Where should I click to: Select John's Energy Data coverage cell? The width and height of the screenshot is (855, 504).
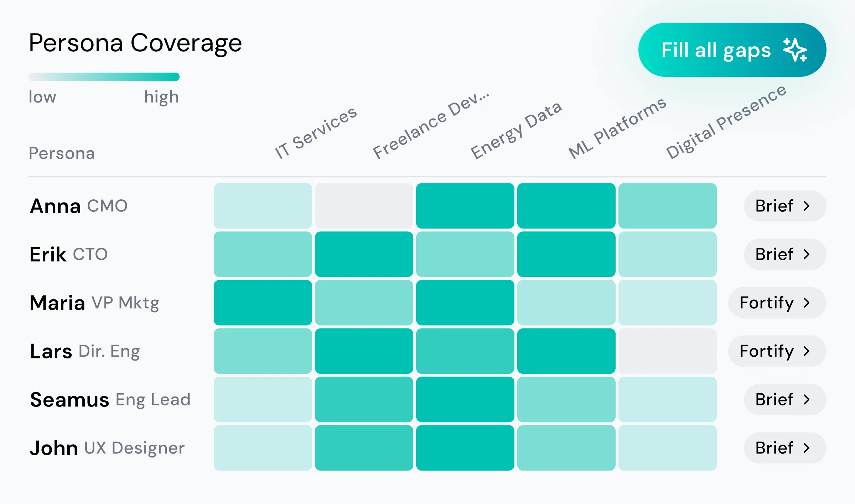pyautogui.click(x=465, y=448)
